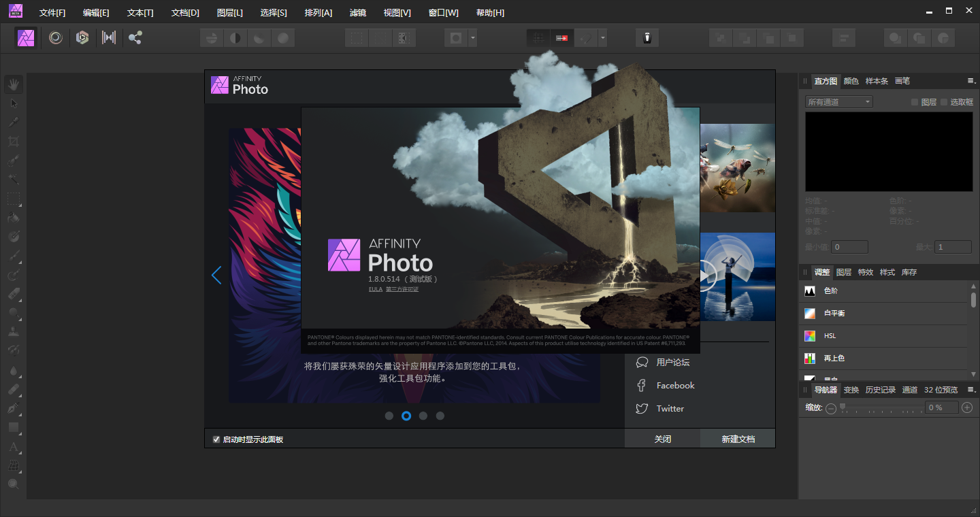This screenshot has height=517, width=980.
Task: Select the Zoom magnifier tool
Action: (x=14, y=484)
